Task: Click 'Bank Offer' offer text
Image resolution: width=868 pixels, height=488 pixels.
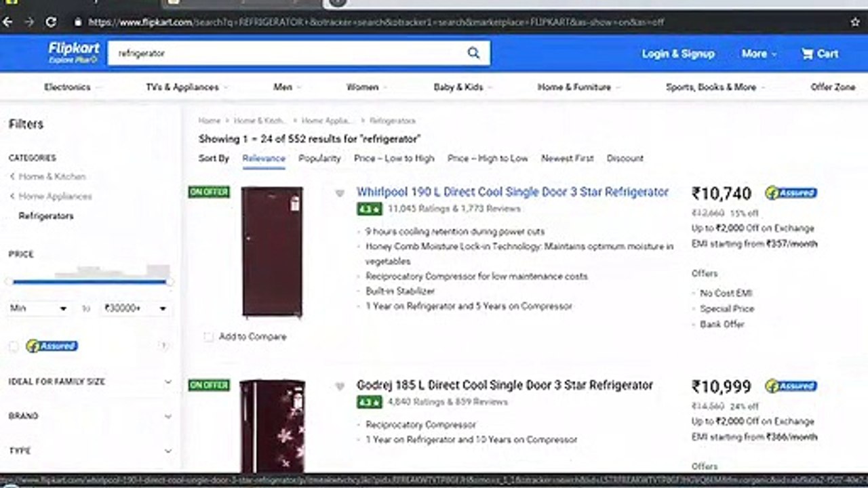Action: (x=722, y=325)
